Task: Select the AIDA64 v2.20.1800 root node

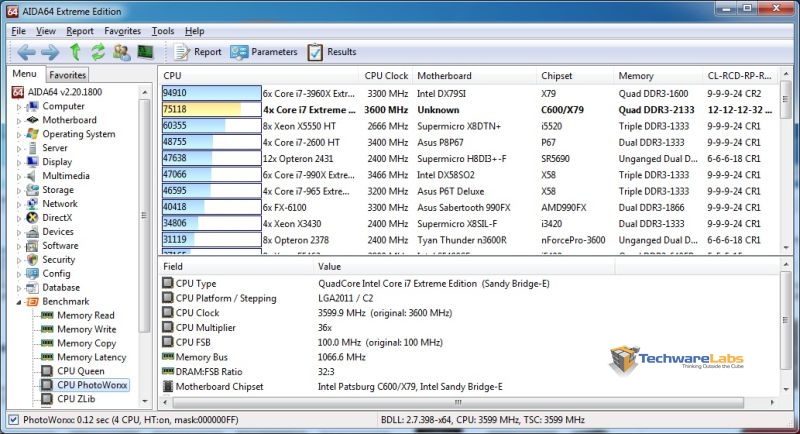Action: [57, 92]
